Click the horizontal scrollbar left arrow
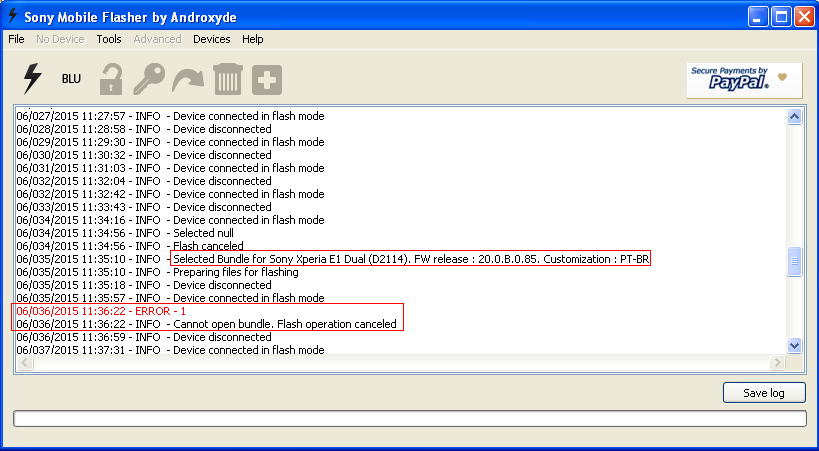 pos(25,362)
